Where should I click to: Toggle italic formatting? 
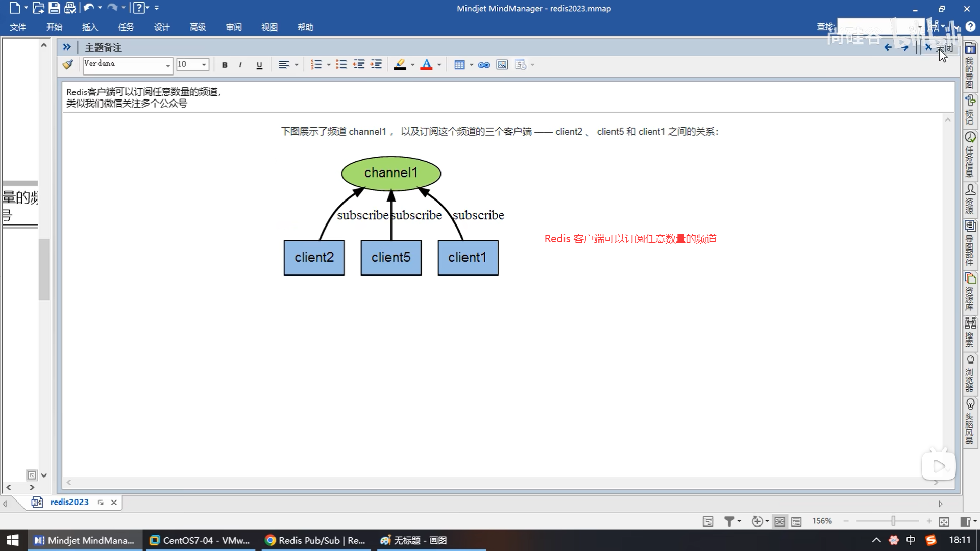(240, 65)
